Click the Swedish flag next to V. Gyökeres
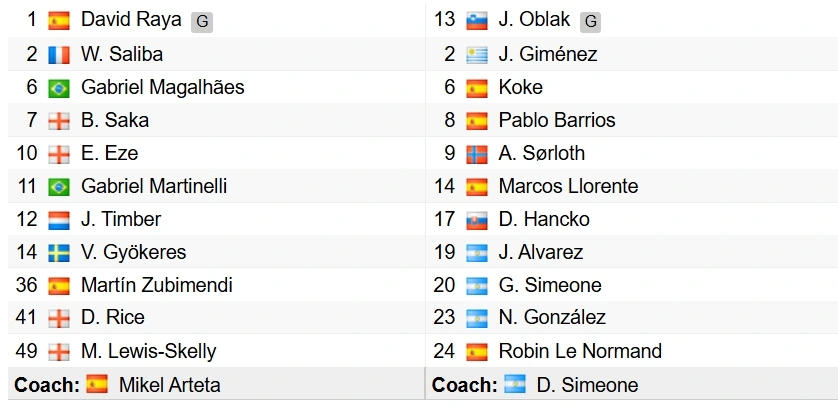Image resolution: width=838 pixels, height=409 pixels. (x=59, y=252)
